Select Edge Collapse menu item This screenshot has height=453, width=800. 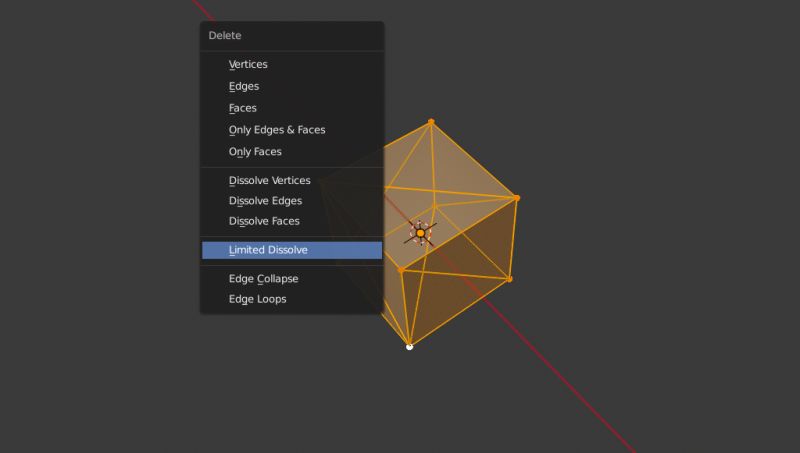[292, 279]
